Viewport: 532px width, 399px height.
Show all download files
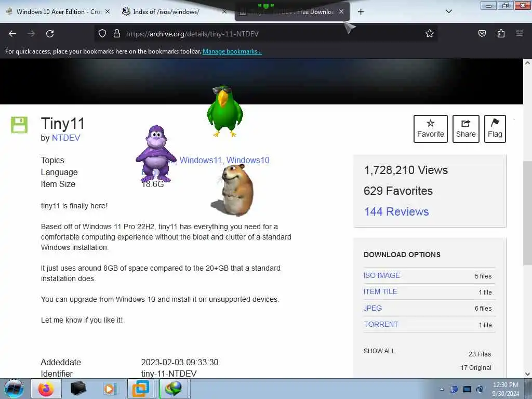click(x=379, y=351)
